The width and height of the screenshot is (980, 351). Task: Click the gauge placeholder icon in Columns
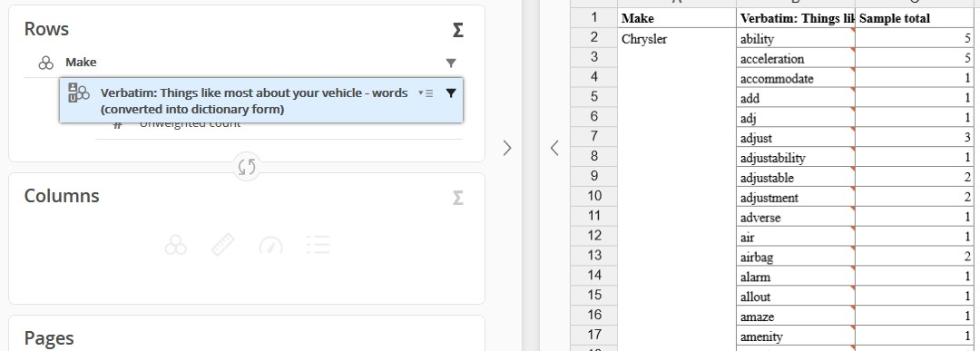click(x=270, y=245)
